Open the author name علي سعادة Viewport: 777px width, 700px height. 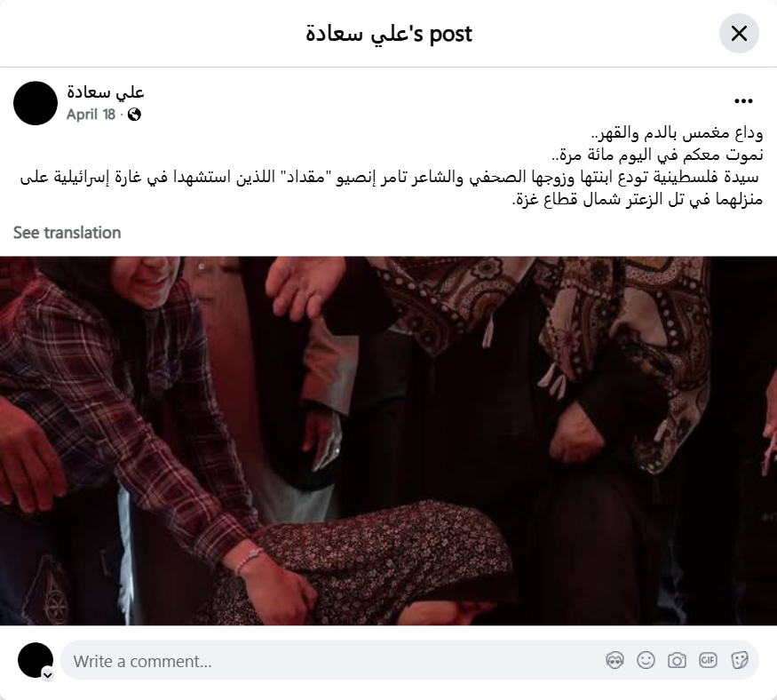click(x=106, y=92)
